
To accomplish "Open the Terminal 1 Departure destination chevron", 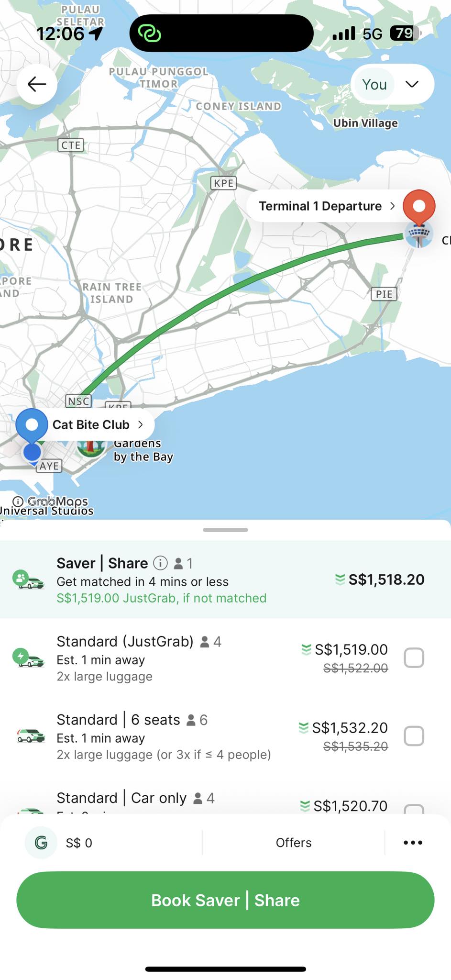I will [393, 206].
